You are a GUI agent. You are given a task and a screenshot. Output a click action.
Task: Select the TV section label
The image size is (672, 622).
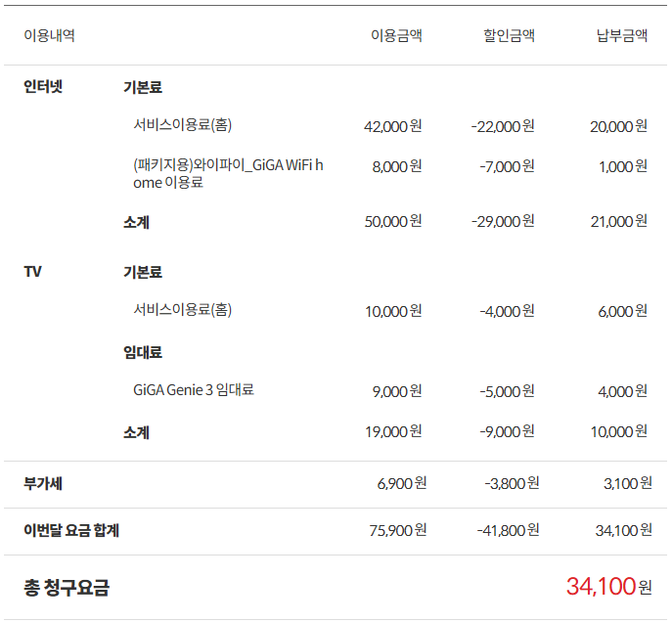tap(33, 271)
